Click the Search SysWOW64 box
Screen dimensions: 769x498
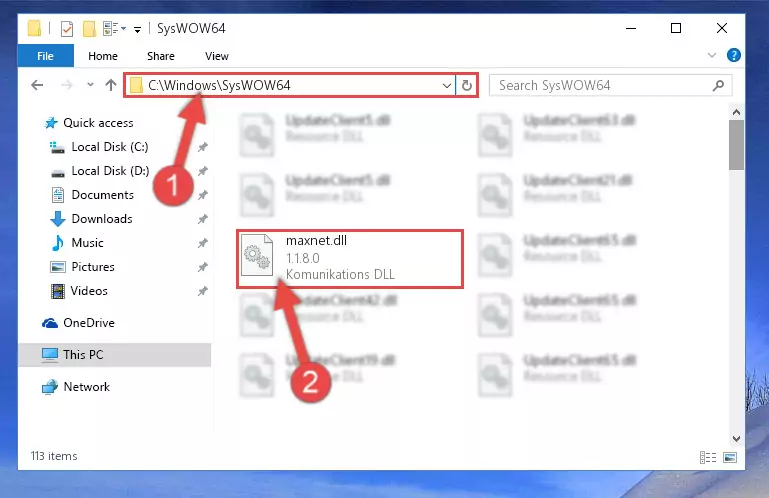pos(611,85)
